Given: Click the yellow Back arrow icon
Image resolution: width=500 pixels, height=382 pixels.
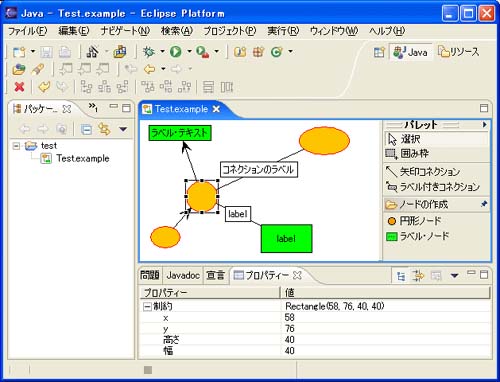Looking at the screenshot, I should click(149, 69).
